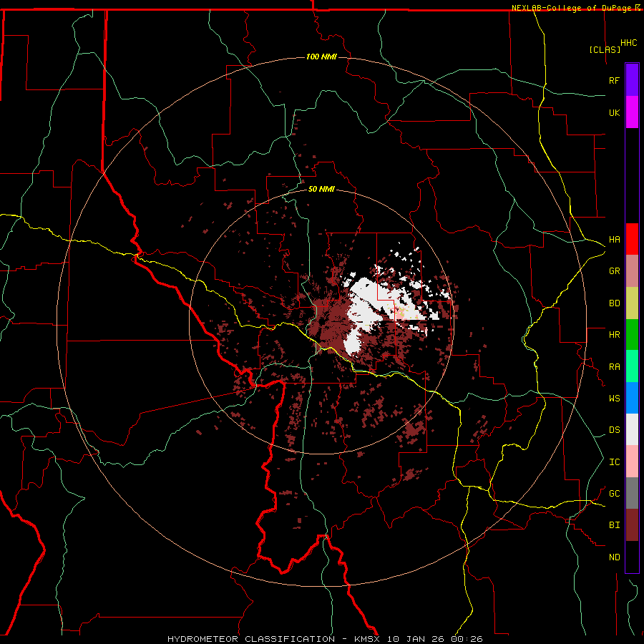
Task: Click the DS legend label
Action: coord(614,430)
